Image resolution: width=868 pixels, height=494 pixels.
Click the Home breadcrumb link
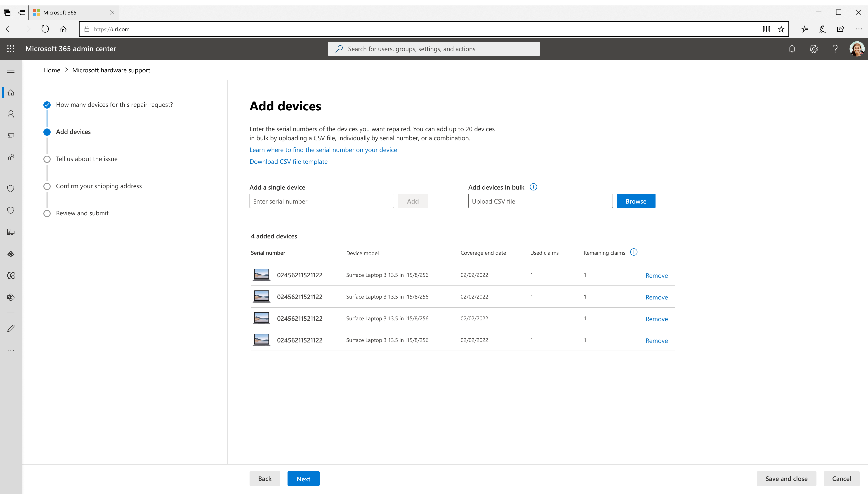click(x=52, y=70)
